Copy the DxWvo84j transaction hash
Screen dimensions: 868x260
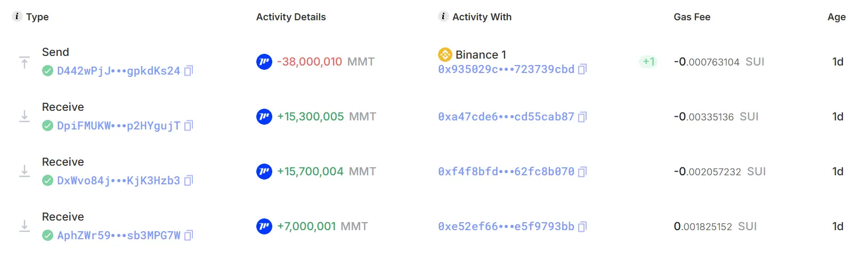[188, 181]
